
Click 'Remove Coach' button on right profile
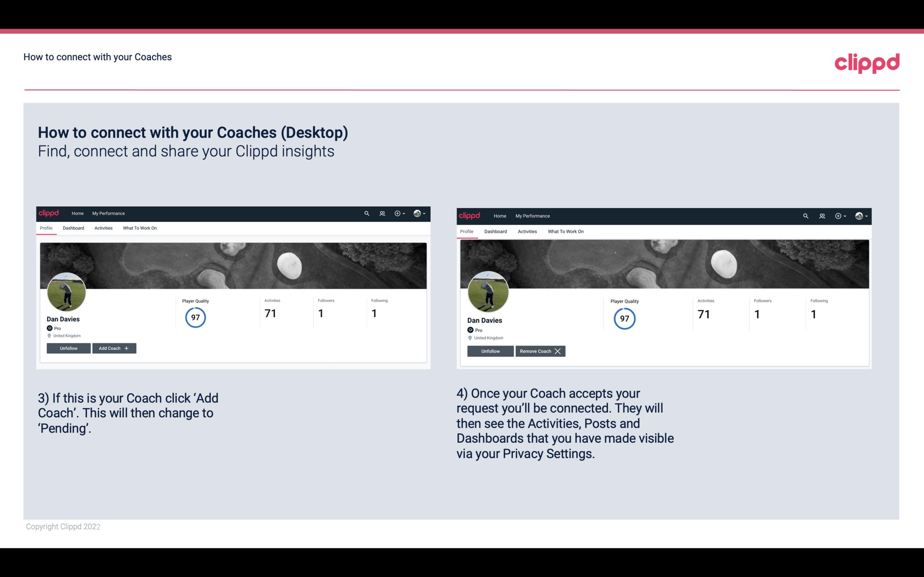click(539, 351)
